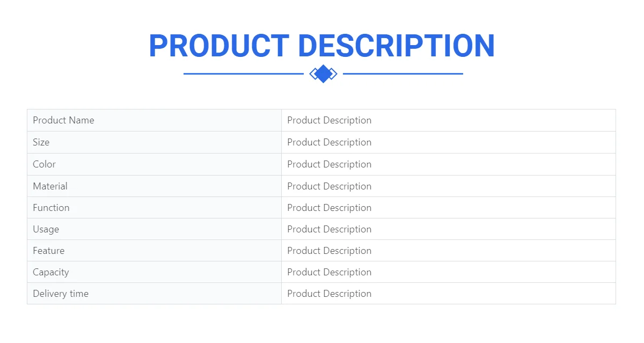Click the Color label cell
Viewport: 644px width, 343px height.
45,164
